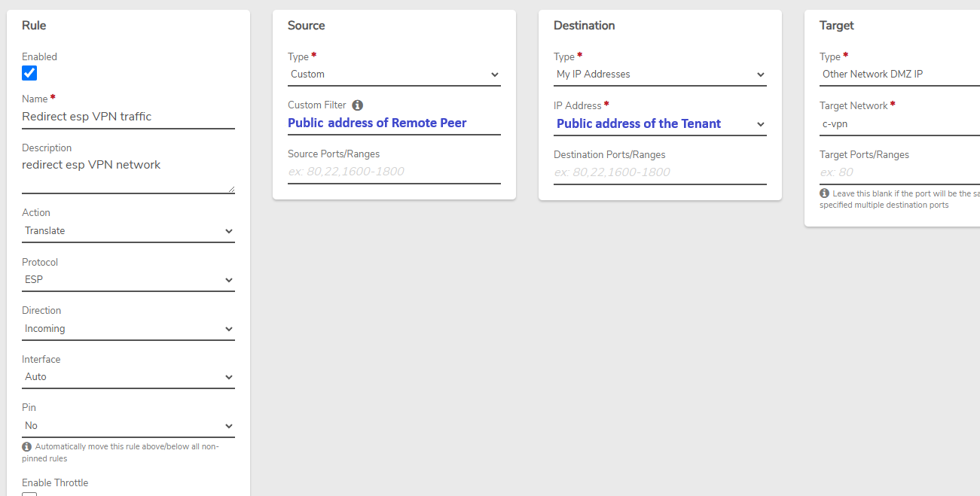The image size is (980, 496).
Task: Click the Pin setting info icon
Action: pyautogui.click(x=27, y=447)
